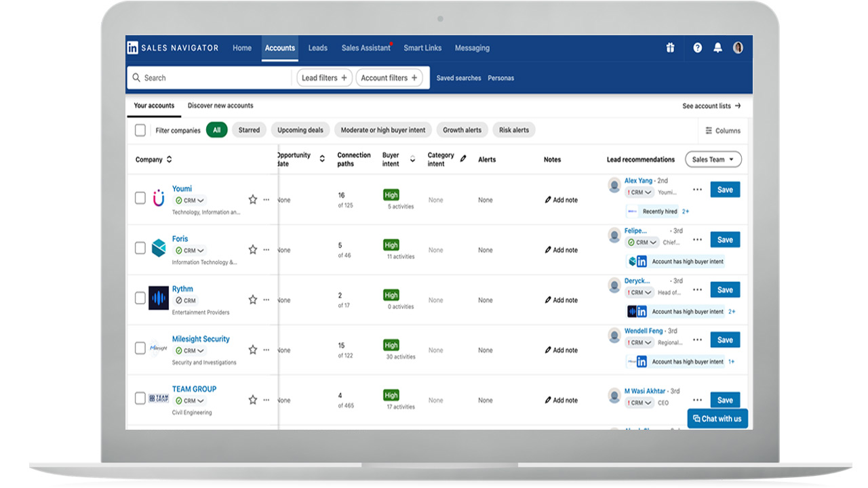
Task: Open Smart Links nav item
Action: 422,48
